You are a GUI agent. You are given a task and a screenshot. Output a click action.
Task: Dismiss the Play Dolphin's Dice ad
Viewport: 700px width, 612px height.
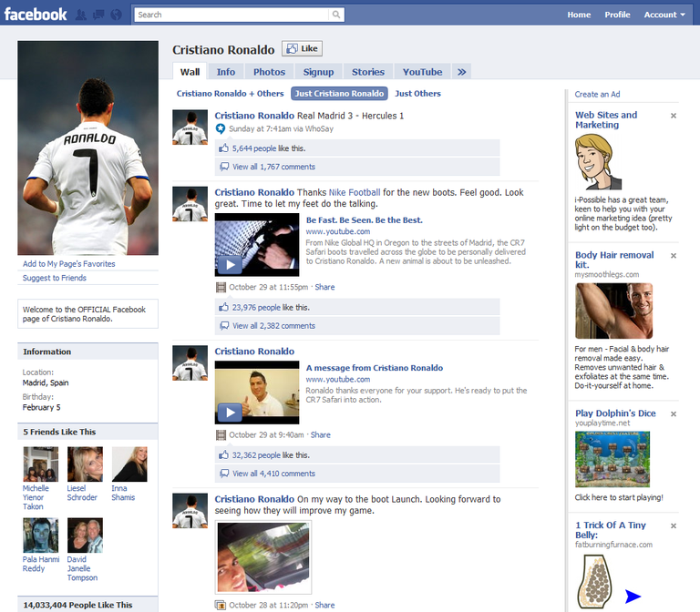coord(674,413)
